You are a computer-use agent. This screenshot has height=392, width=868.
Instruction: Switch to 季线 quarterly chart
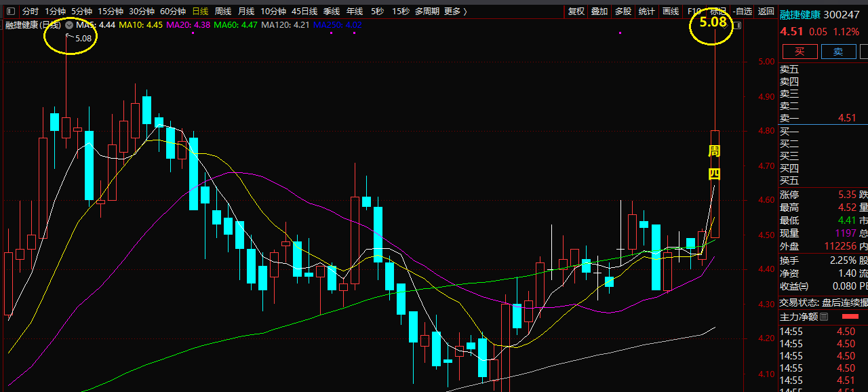pyautogui.click(x=332, y=12)
